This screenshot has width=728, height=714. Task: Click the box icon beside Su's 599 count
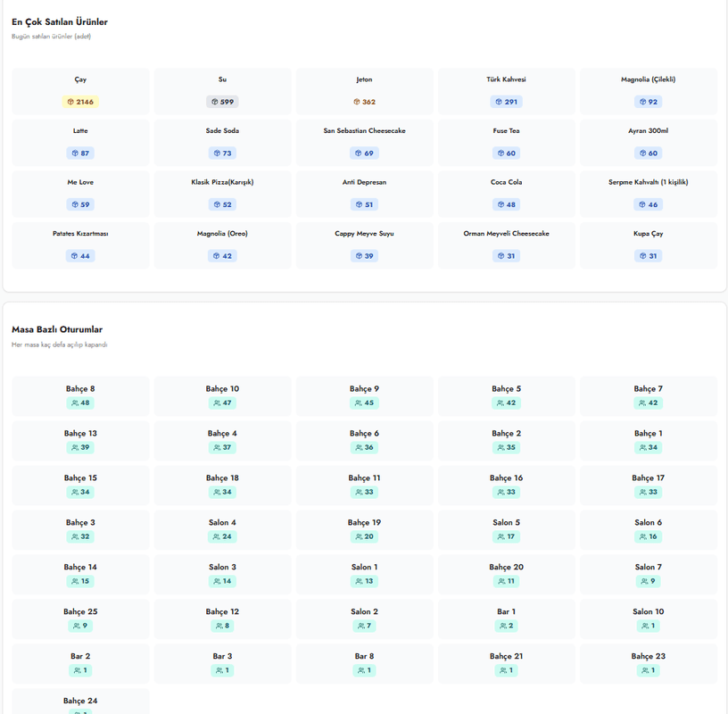tap(214, 103)
